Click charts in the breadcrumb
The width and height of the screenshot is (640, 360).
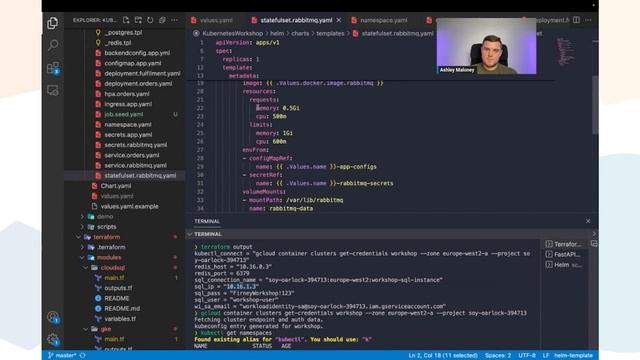(300, 33)
